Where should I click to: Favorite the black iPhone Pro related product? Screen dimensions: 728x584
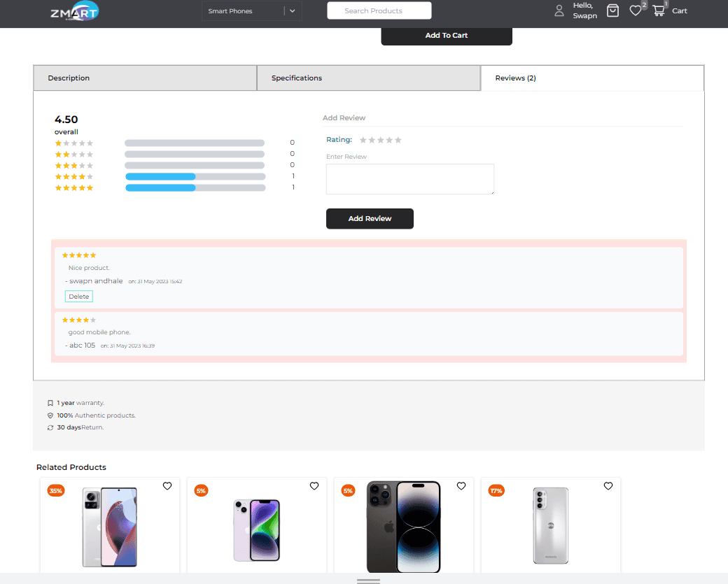pos(461,486)
